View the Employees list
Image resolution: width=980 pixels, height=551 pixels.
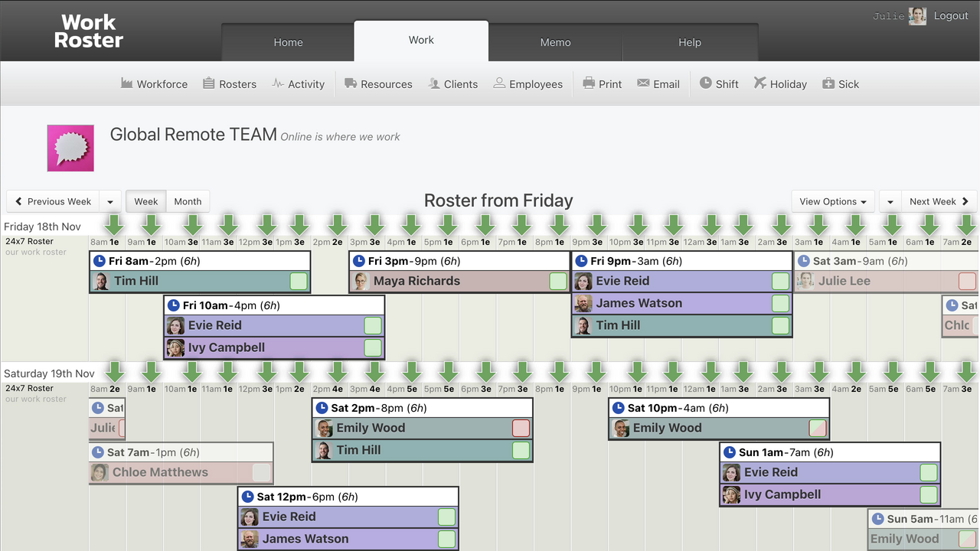click(528, 84)
